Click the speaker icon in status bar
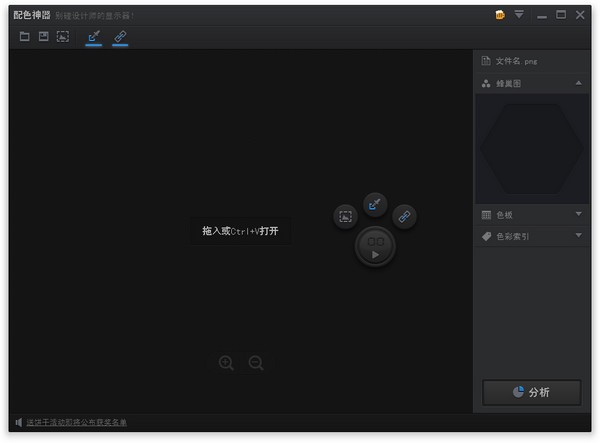This screenshot has width=600, height=443. [19, 422]
